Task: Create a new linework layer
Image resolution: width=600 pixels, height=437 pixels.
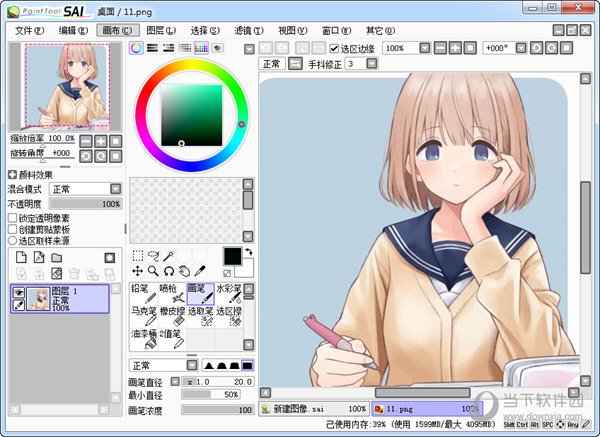Action: [39, 258]
